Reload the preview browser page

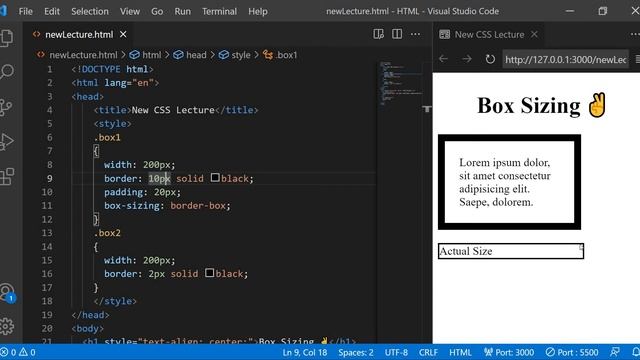490,59
